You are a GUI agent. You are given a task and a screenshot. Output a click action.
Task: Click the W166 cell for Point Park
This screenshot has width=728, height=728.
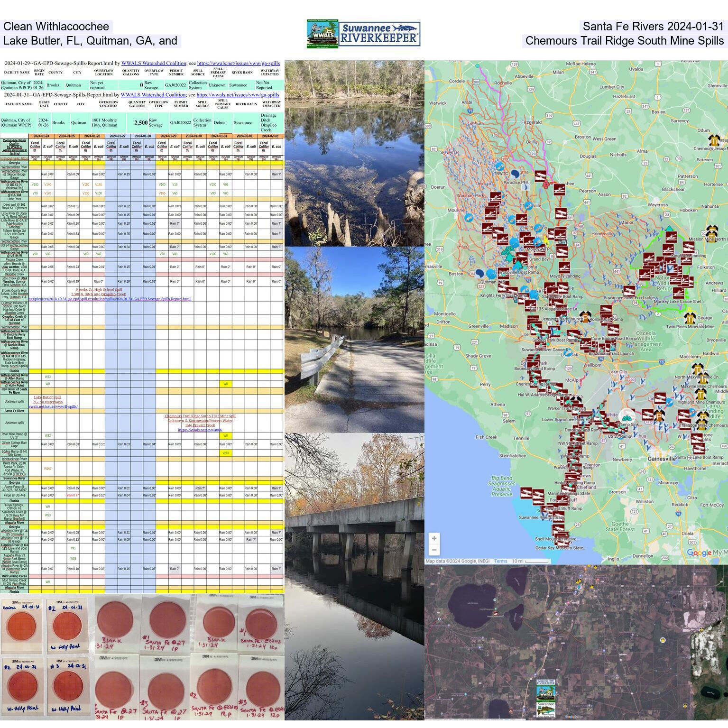coord(48,469)
